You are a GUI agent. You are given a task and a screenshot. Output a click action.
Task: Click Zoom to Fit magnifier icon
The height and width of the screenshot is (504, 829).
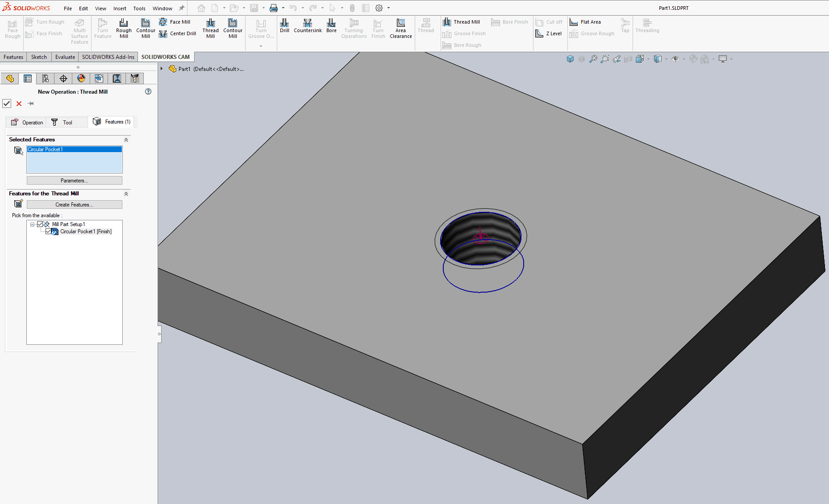coord(593,59)
